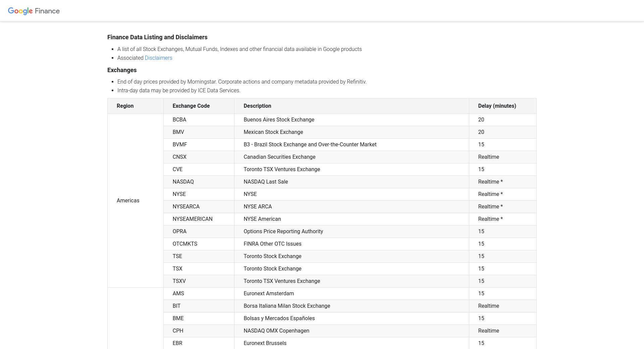Click Options Price Reporting Authority text
Image resolution: width=644 pixels, height=349 pixels.
(x=283, y=231)
